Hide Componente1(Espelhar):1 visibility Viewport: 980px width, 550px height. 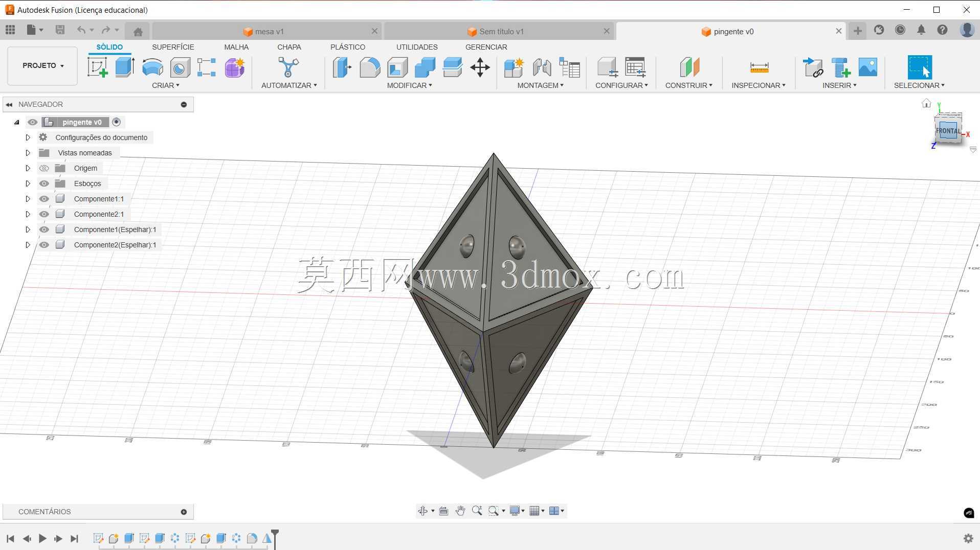click(x=44, y=230)
